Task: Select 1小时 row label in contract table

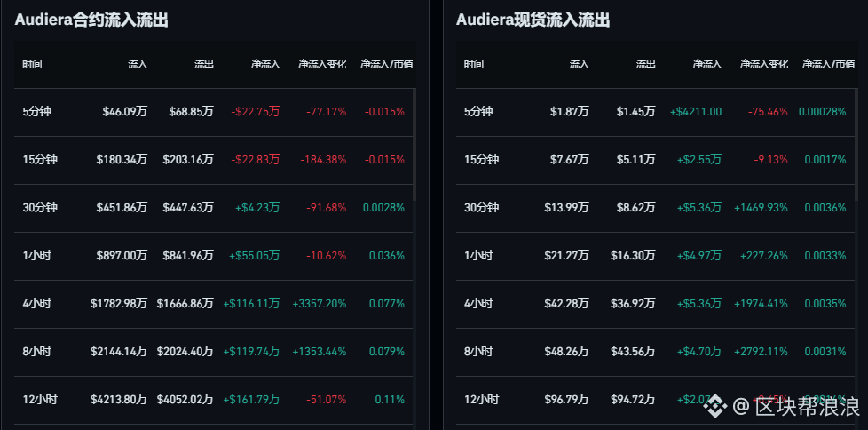Action: point(36,256)
